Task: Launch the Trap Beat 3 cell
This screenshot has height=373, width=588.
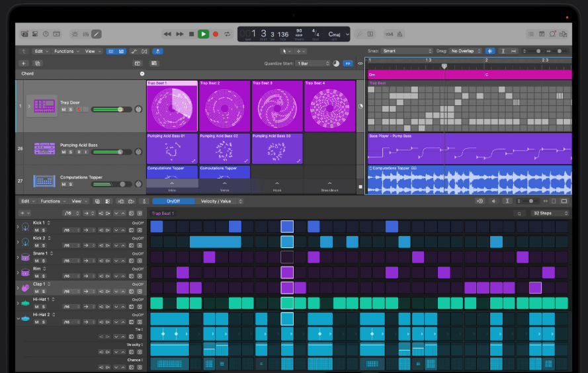Action: [x=276, y=108]
